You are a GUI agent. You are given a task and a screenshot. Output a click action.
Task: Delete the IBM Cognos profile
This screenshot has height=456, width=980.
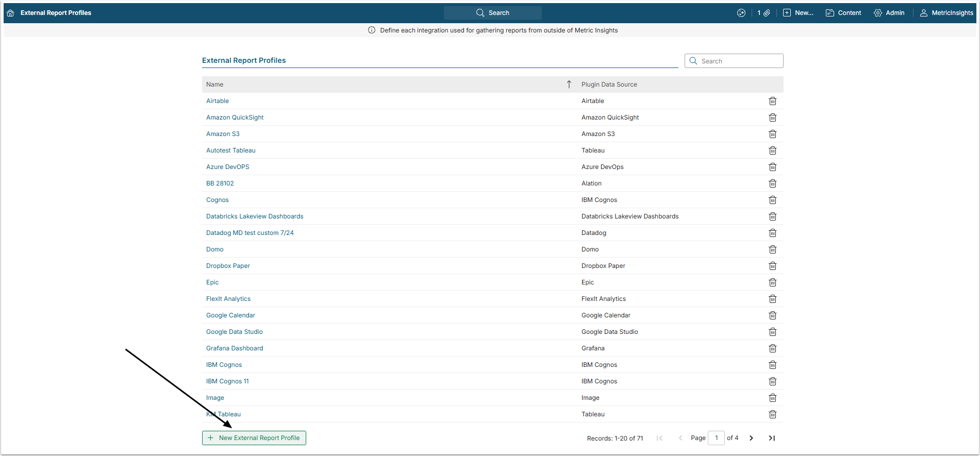point(772,365)
